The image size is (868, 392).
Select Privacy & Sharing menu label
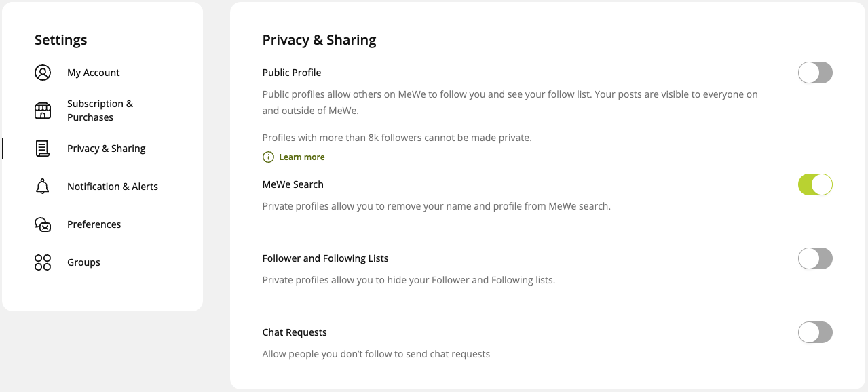click(x=107, y=149)
